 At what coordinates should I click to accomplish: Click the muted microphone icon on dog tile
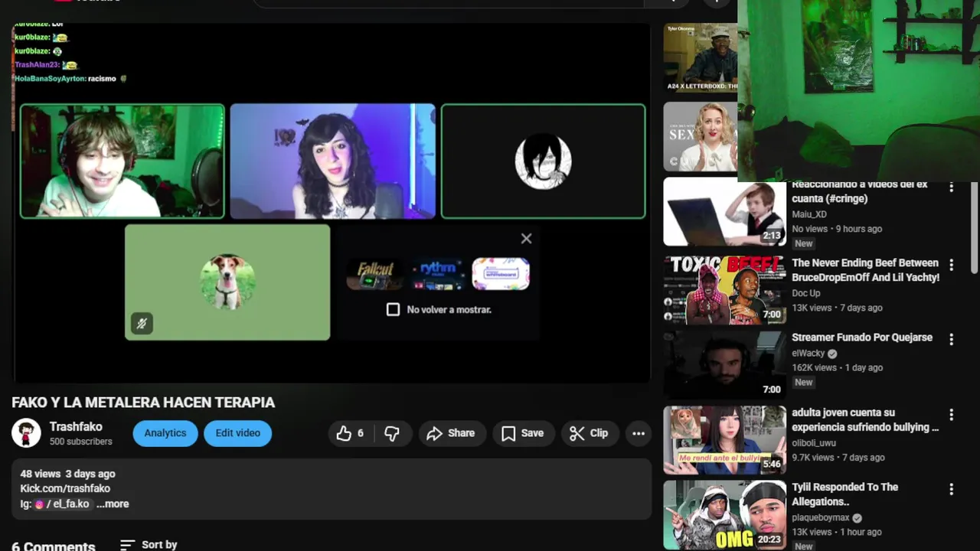point(142,324)
